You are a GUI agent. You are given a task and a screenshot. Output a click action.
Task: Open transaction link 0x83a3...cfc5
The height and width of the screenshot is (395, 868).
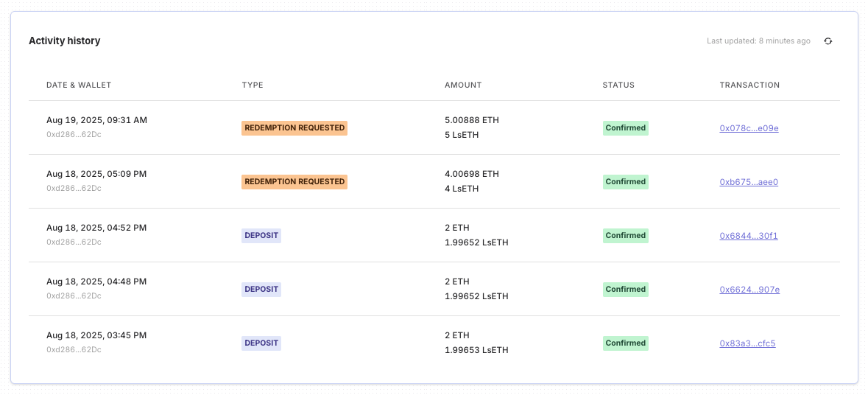pyautogui.click(x=747, y=343)
